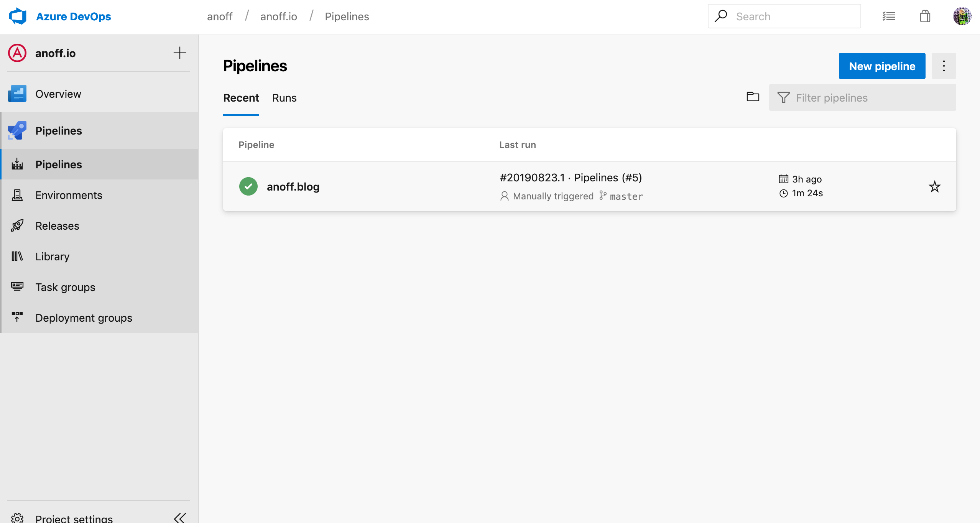
Task: Collapse the Pipelines hub section
Action: pyautogui.click(x=99, y=131)
